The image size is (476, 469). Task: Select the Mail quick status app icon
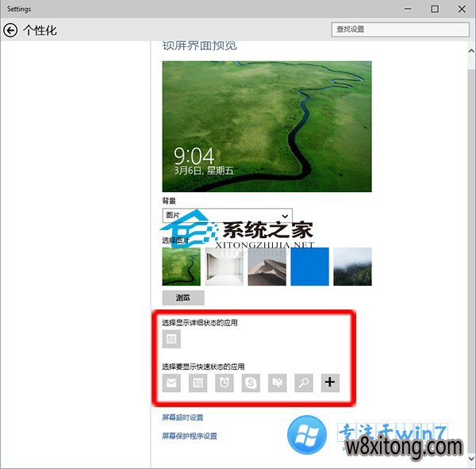[x=171, y=383]
